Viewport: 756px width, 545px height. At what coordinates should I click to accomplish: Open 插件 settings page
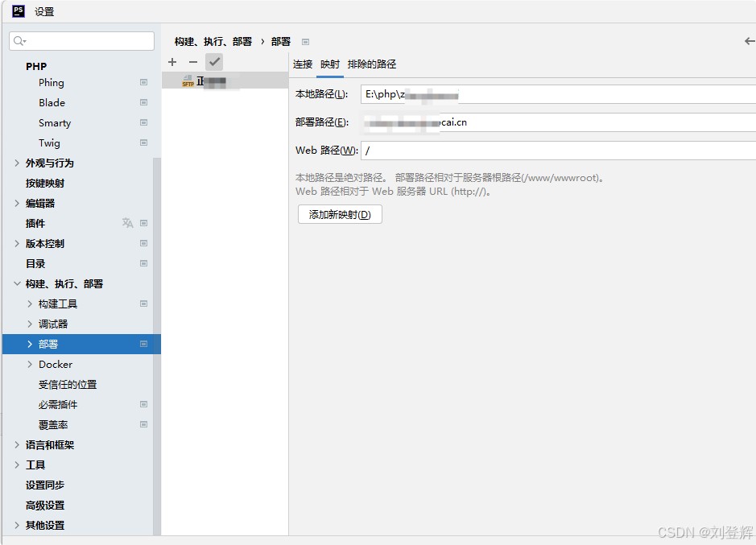coord(35,223)
